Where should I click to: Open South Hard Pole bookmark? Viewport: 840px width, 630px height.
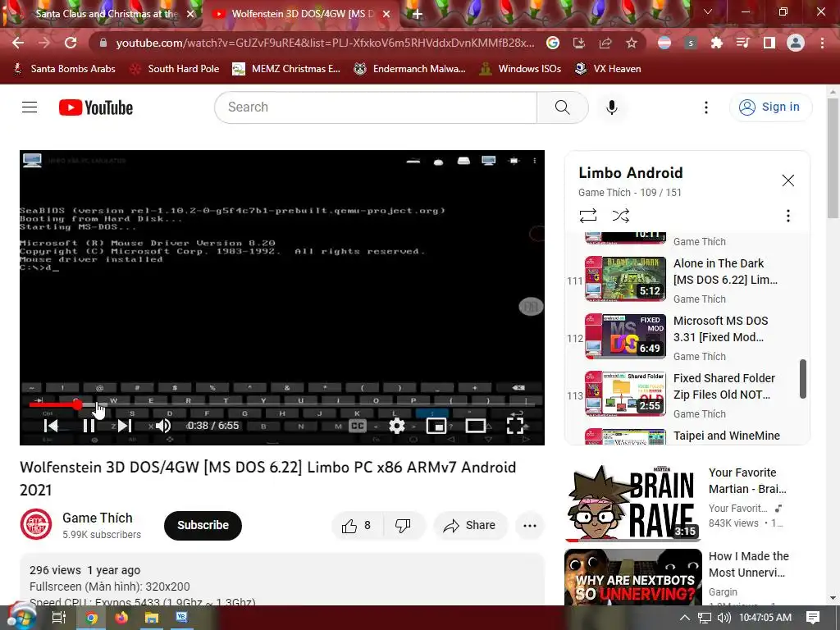[x=174, y=69]
